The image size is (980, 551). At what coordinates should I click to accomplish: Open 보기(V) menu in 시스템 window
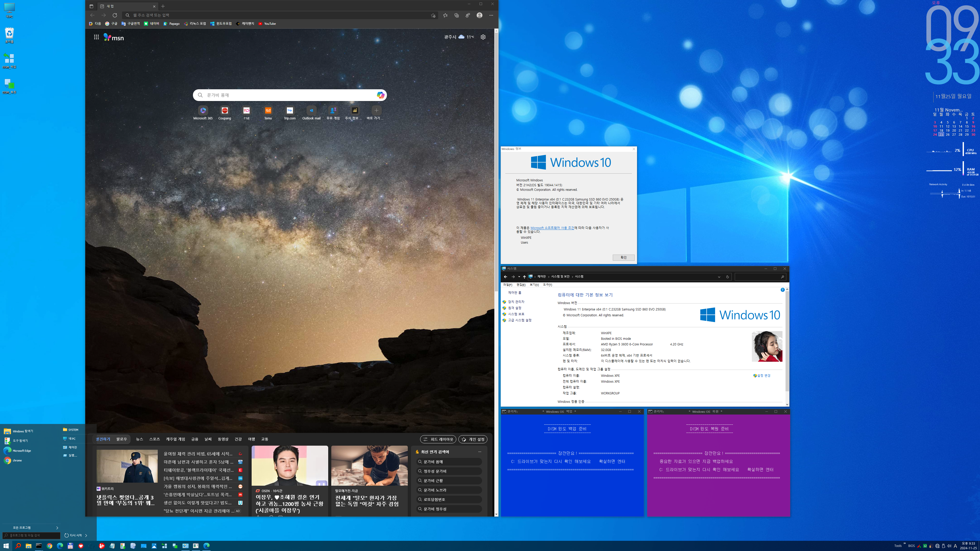pyautogui.click(x=534, y=284)
